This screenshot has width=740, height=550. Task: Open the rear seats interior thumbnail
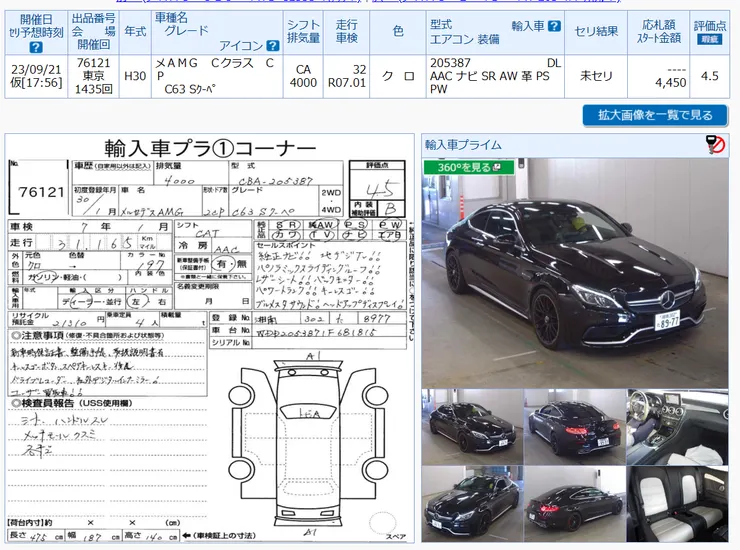point(677,504)
